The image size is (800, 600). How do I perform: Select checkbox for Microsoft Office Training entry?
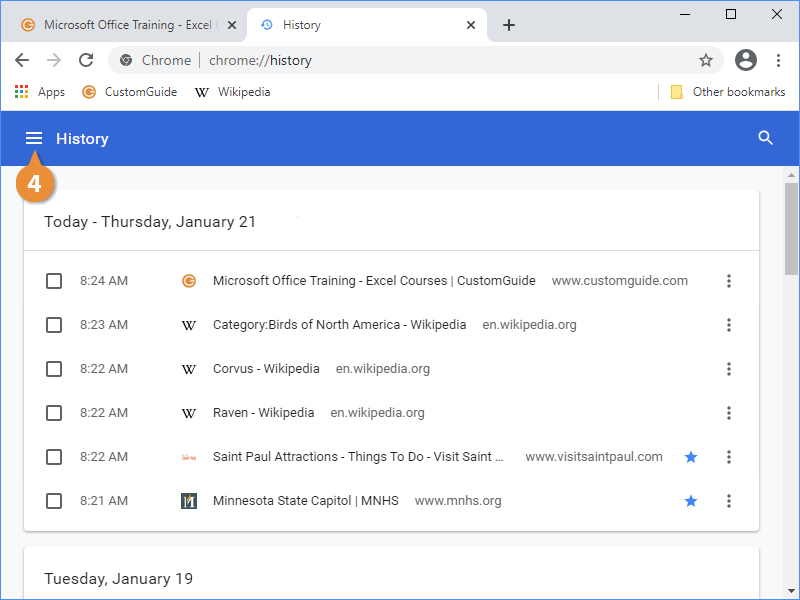[x=54, y=281]
